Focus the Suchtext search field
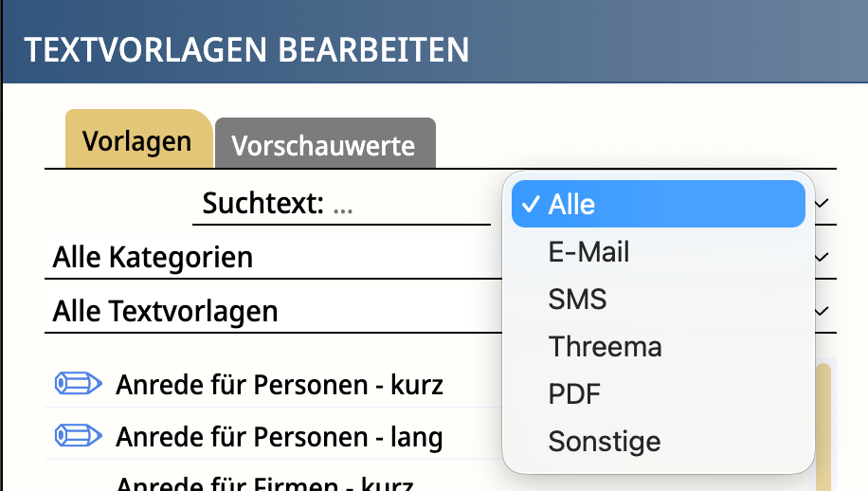868x491 pixels. (x=341, y=203)
